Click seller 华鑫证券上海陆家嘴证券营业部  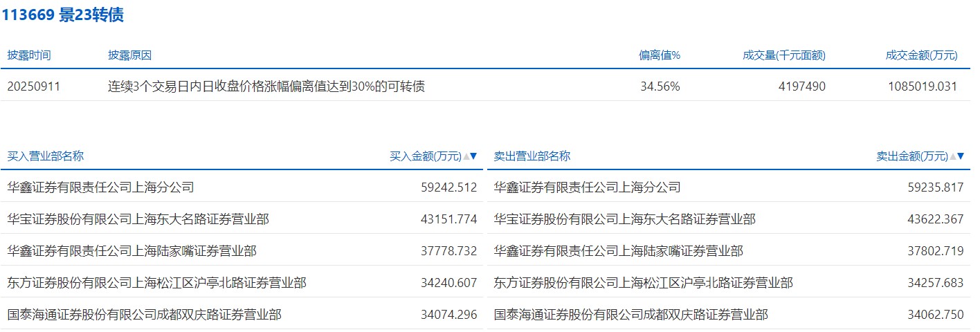click(x=618, y=250)
